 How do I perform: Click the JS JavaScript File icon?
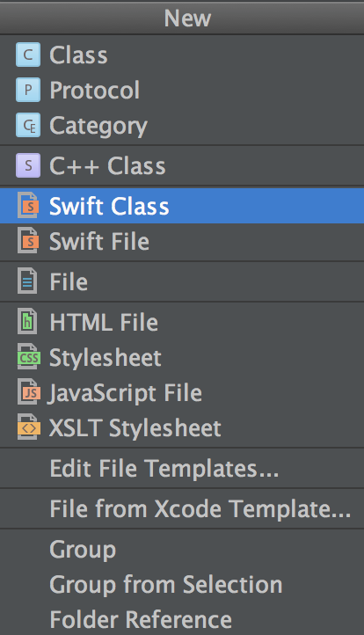(x=29, y=392)
